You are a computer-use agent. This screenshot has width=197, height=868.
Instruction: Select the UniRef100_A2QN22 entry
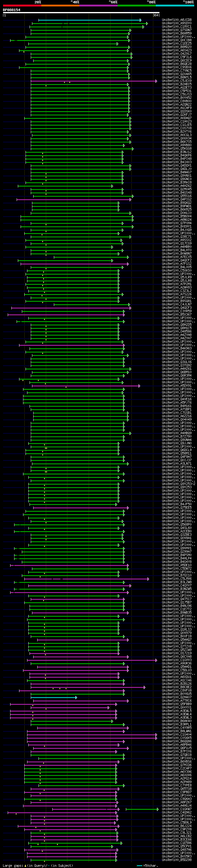click(x=177, y=105)
